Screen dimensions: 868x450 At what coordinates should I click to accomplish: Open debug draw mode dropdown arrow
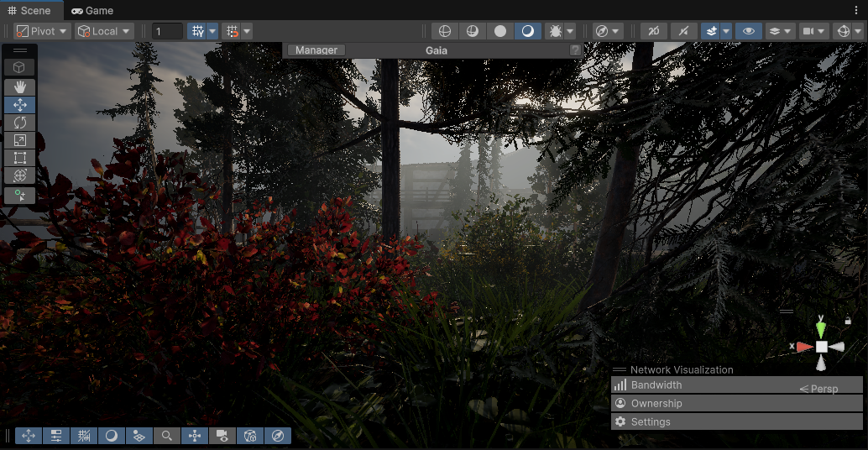(570, 31)
